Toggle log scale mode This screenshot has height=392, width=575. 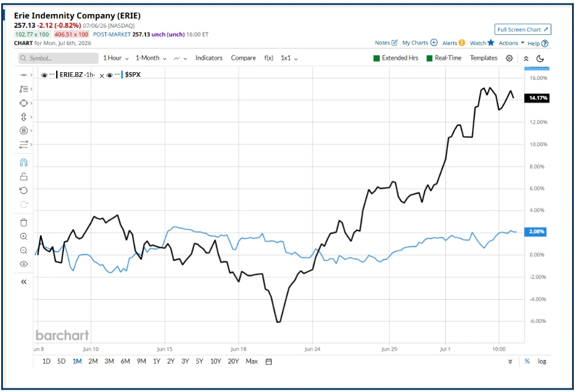[542, 361]
